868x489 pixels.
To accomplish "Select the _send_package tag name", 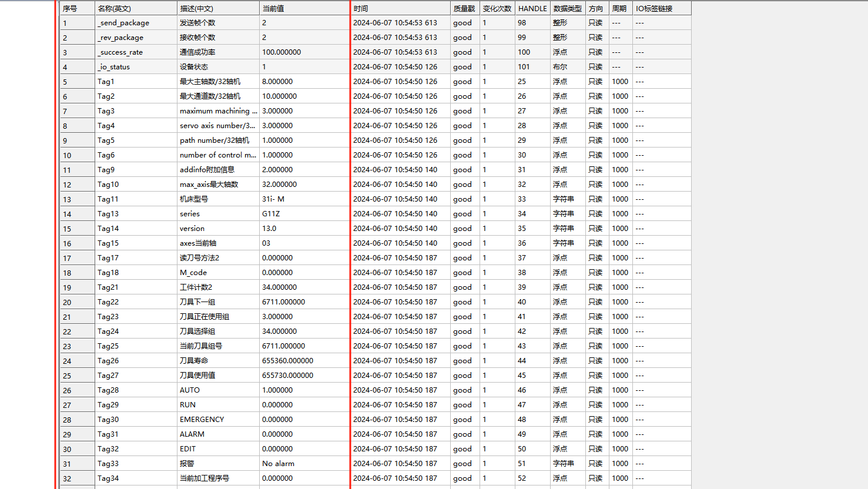I will [x=136, y=22].
